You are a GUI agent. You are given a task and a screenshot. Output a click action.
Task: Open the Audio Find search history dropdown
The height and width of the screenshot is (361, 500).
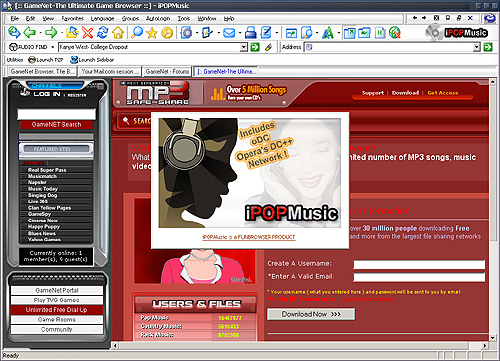(x=244, y=47)
